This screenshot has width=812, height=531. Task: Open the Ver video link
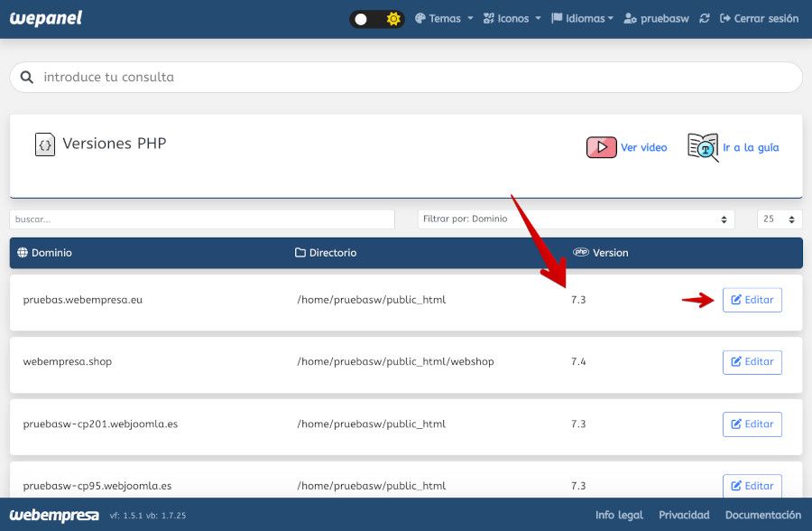(x=643, y=147)
